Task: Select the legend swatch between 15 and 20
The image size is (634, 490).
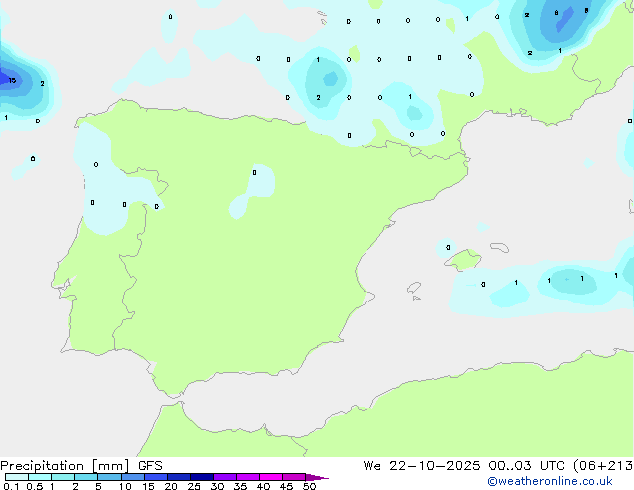Action: point(156,477)
